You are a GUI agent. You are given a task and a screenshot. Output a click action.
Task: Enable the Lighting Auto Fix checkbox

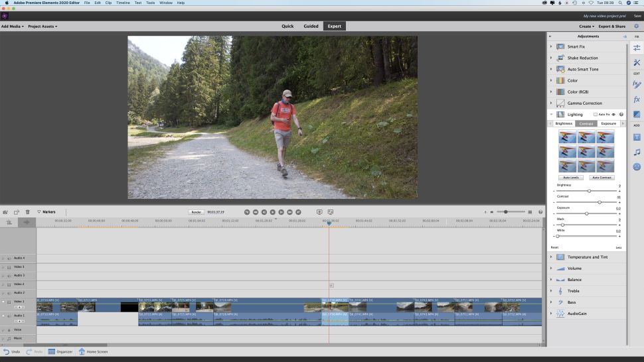coord(595,115)
